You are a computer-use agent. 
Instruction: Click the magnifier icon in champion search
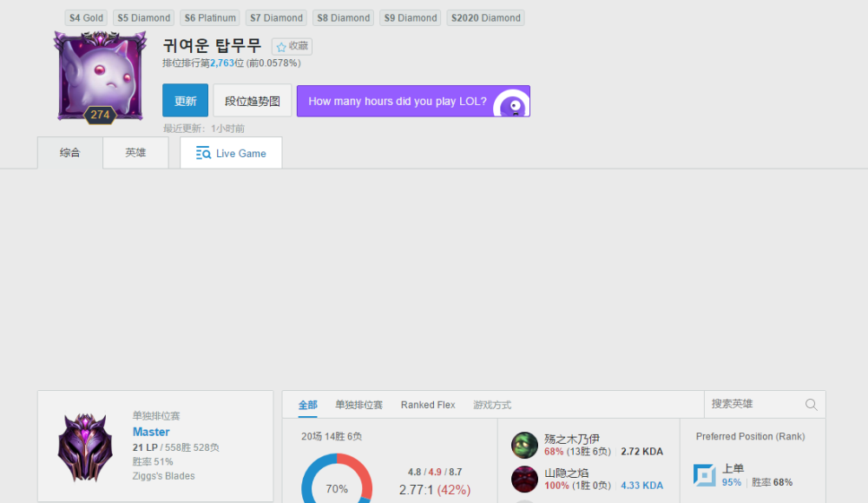[x=811, y=404]
